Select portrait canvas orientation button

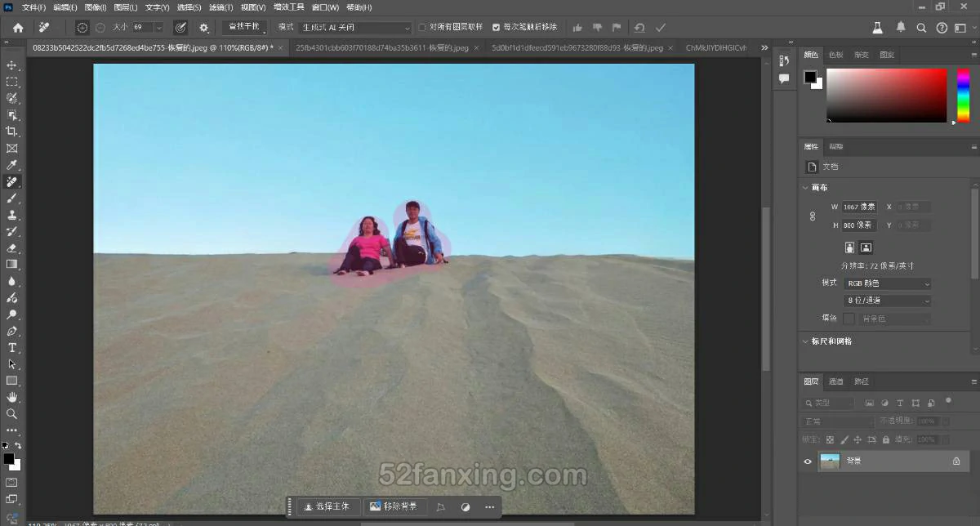849,247
